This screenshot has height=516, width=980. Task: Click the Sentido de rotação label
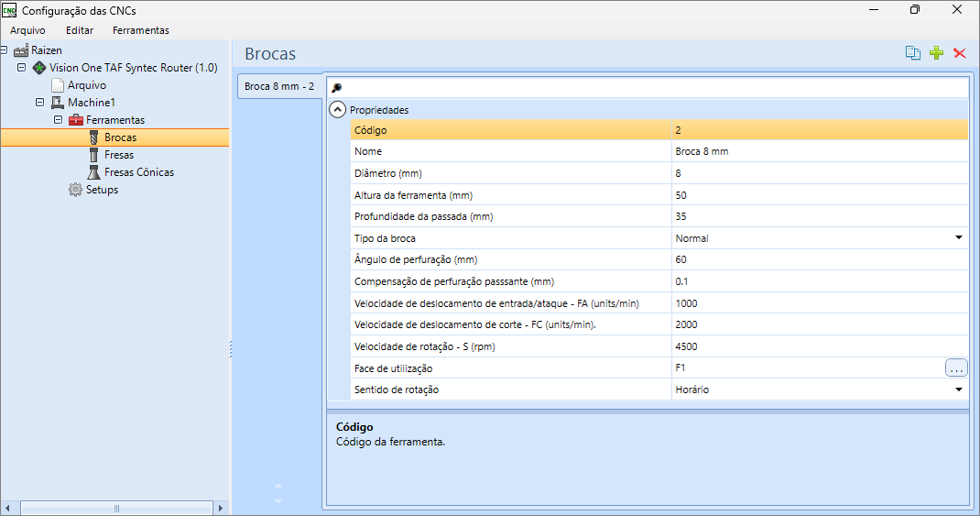pos(397,390)
